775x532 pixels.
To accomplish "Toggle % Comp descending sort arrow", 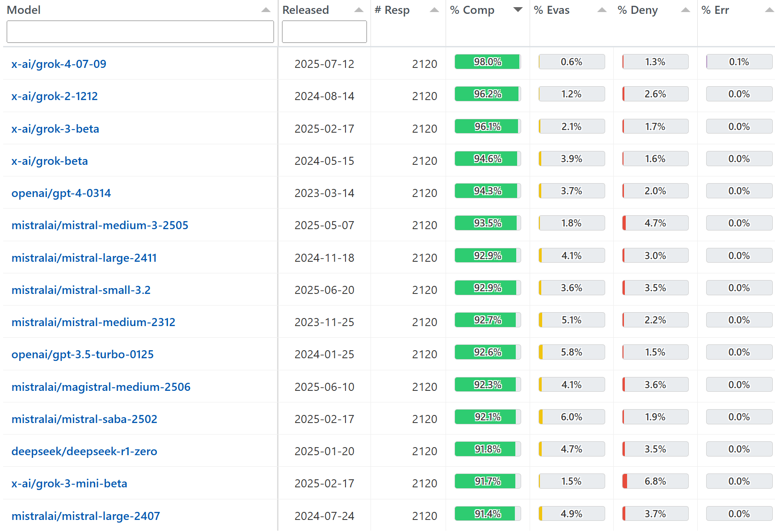I will (x=518, y=10).
